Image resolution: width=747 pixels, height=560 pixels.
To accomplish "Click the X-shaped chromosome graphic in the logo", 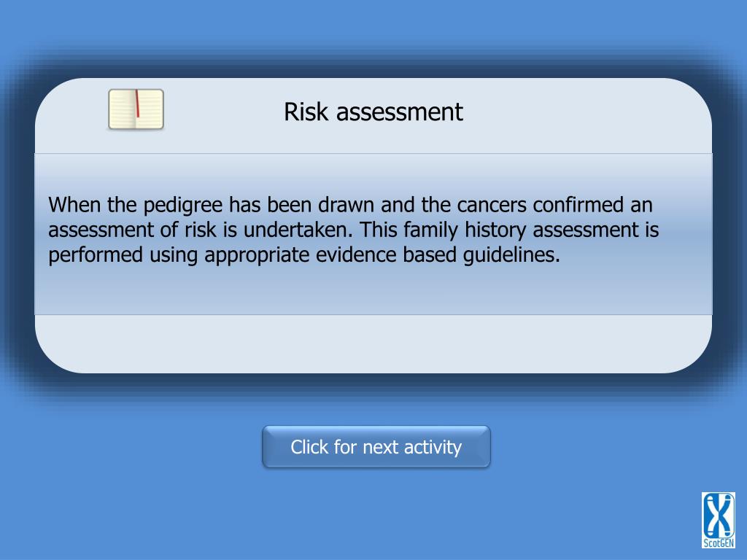I will (719, 515).
